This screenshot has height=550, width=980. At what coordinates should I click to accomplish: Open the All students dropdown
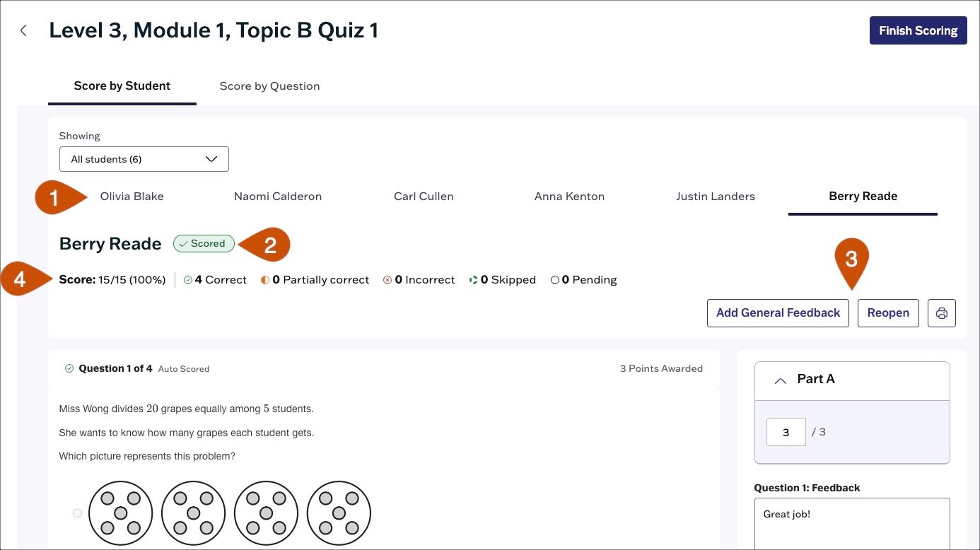tap(144, 159)
